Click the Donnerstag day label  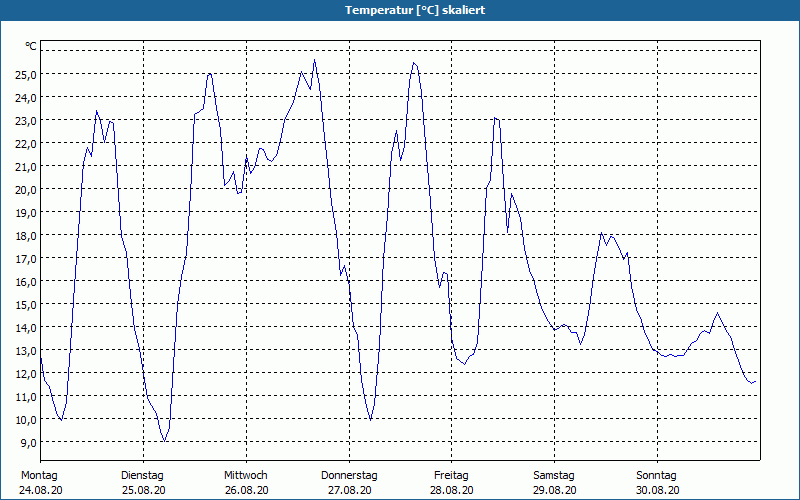click(349, 476)
